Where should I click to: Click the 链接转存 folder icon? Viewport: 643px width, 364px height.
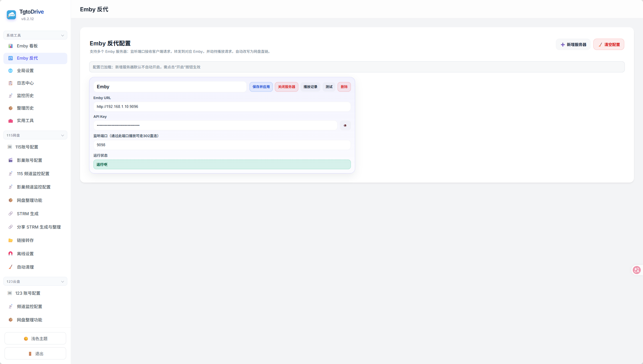tap(11, 240)
